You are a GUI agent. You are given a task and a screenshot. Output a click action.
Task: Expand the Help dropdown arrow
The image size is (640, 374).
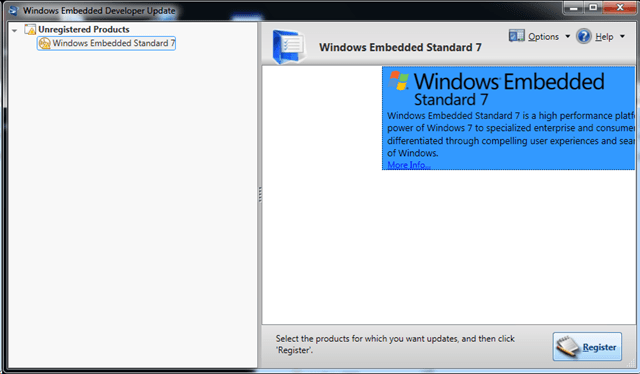pyautogui.click(x=622, y=36)
